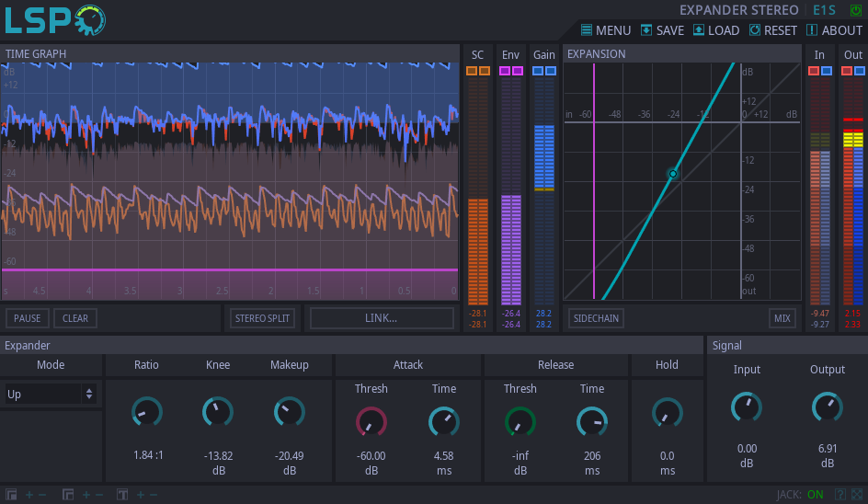Click the MIX button under expansion graph
Image resolution: width=868 pixels, height=504 pixels.
click(x=782, y=318)
